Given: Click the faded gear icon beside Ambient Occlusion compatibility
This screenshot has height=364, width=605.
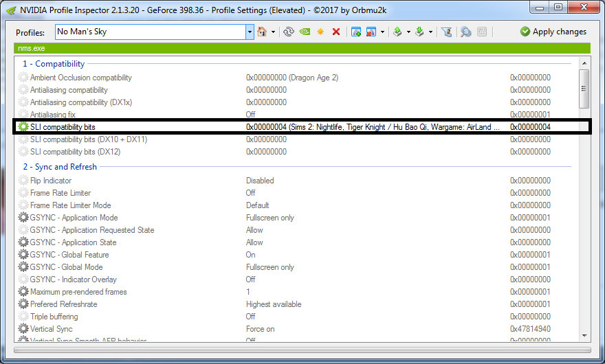Looking at the screenshot, I should [23, 77].
